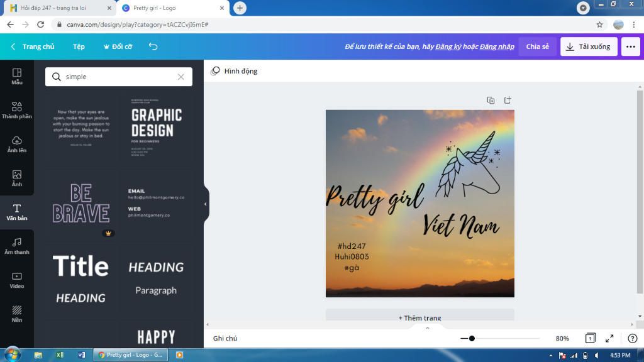Image resolution: width=644 pixels, height=362 pixels.
Task: Click the Chia sẻ share button
Action: point(537,47)
